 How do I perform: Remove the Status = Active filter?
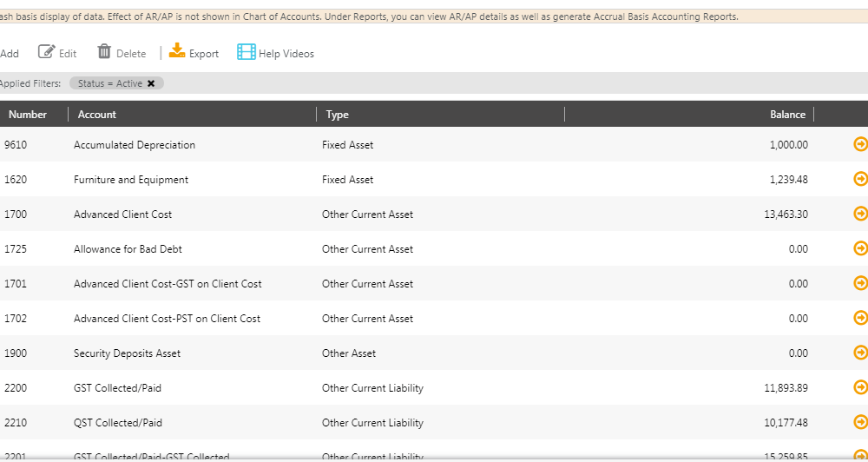point(151,83)
